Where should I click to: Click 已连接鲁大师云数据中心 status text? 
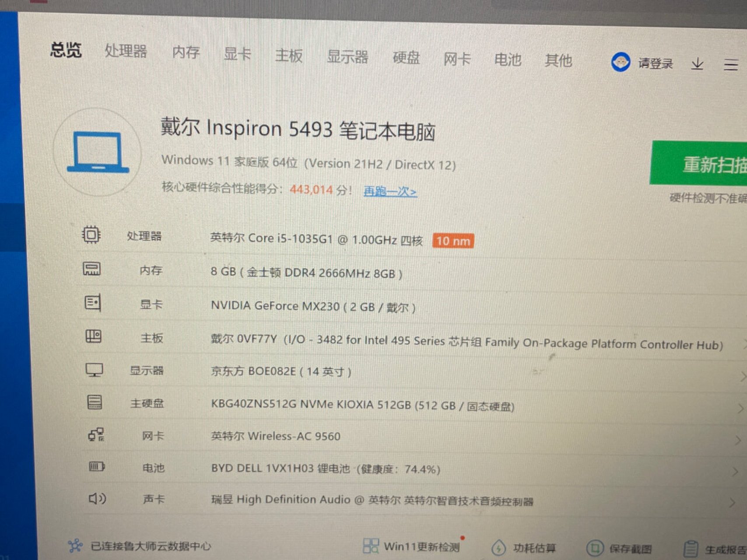click(x=151, y=546)
